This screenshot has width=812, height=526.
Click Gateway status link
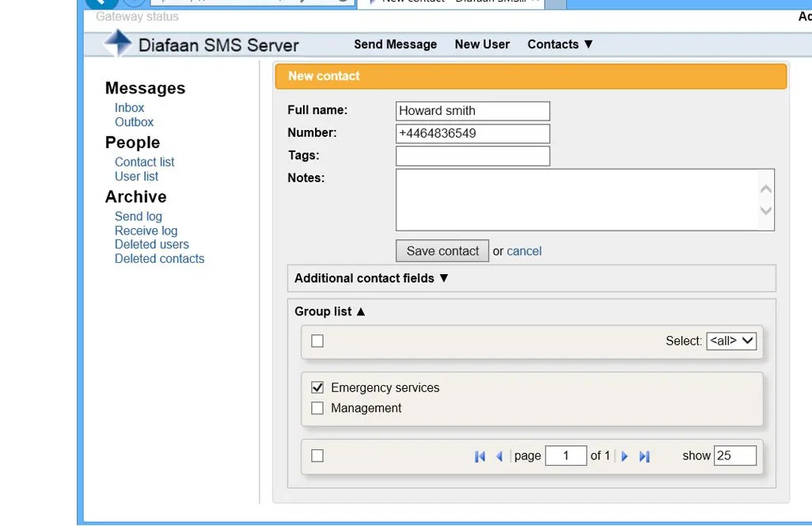point(137,17)
